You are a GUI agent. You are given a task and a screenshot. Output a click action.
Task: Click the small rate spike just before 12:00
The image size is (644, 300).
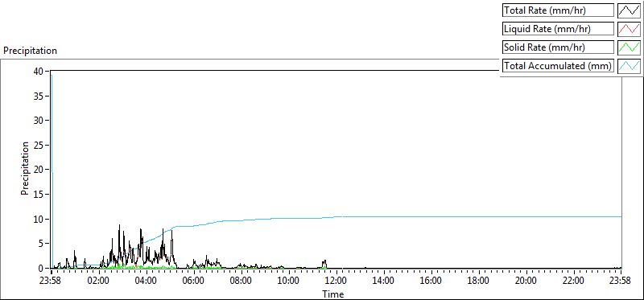[324, 264]
